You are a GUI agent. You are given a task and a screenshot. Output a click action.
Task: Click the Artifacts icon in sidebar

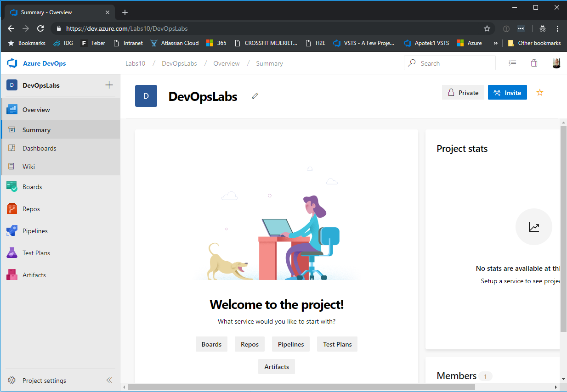[x=12, y=275]
